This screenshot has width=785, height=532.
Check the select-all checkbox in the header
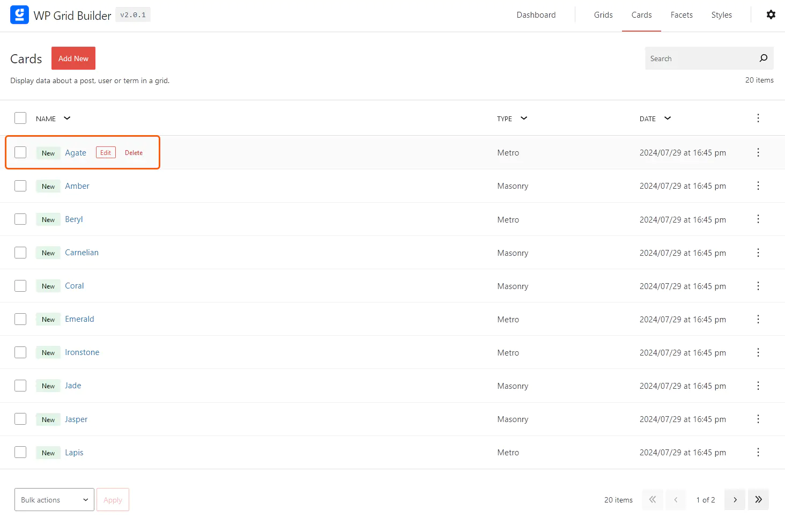(20, 117)
